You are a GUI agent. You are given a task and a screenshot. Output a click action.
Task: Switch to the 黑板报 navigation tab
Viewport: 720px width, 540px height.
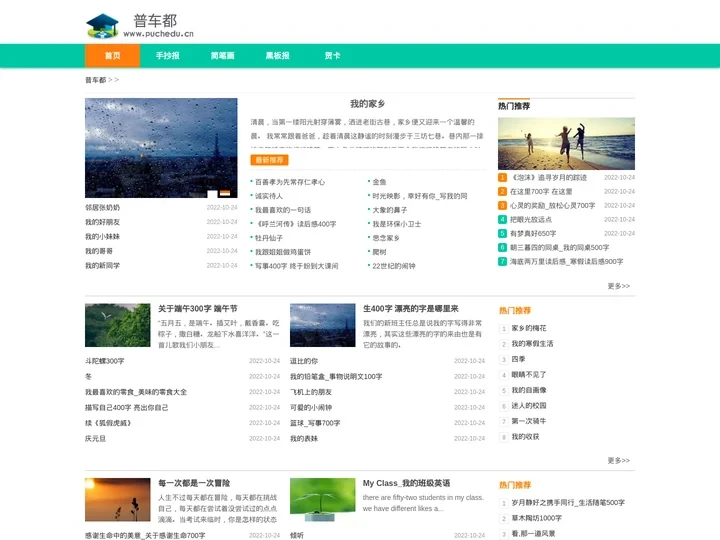pos(277,56)
